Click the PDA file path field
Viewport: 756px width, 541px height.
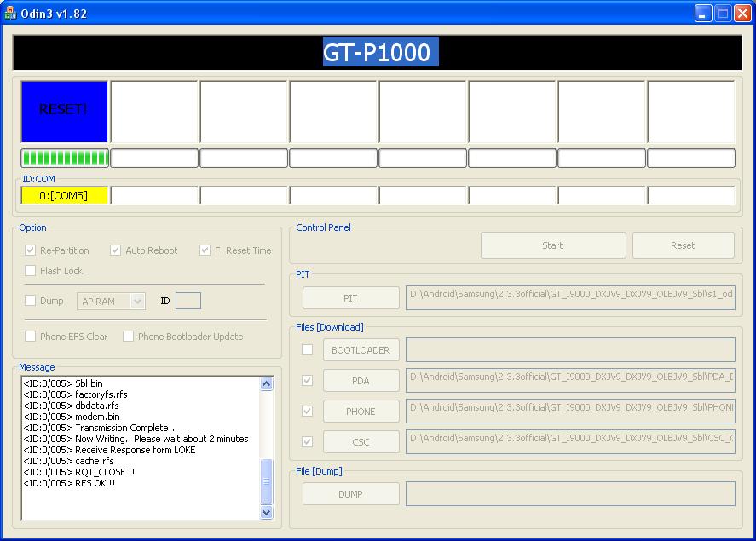pyautogui.click(x=570, y=381)
